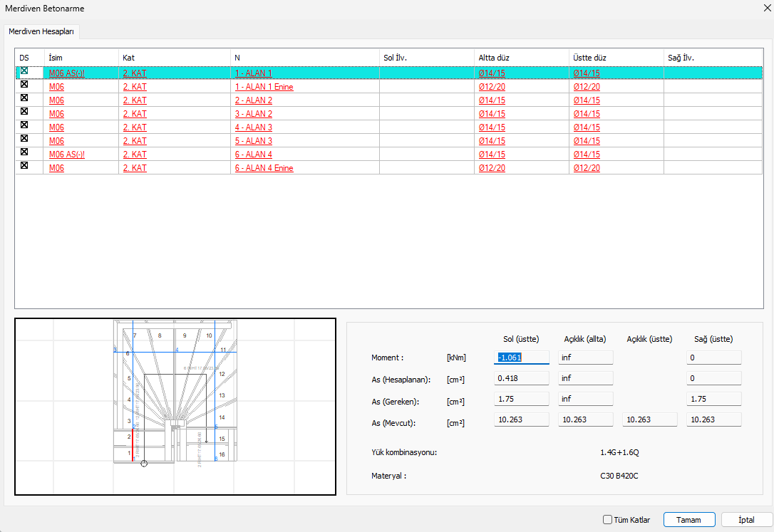Click the Tamam button

[x=688, y=520]
